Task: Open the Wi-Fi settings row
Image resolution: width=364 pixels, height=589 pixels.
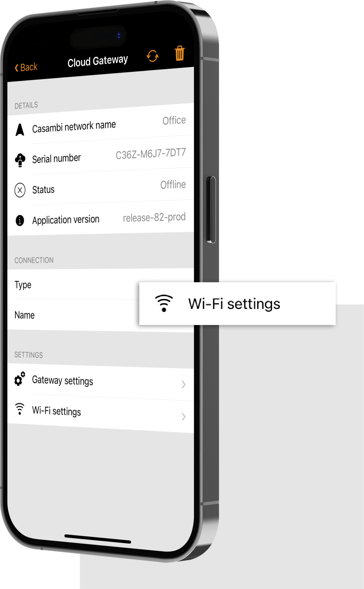Action: (x=101, y=413)
